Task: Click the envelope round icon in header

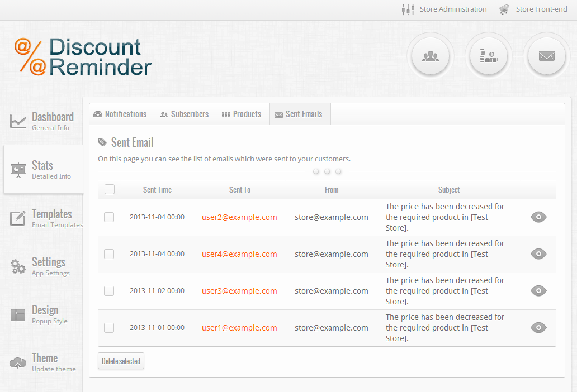Action: coord(546,56)
